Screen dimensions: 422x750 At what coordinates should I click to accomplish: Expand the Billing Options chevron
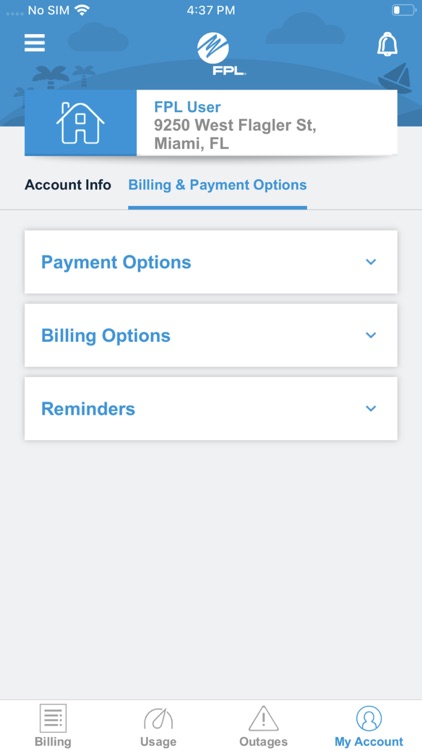pos(371,335)
